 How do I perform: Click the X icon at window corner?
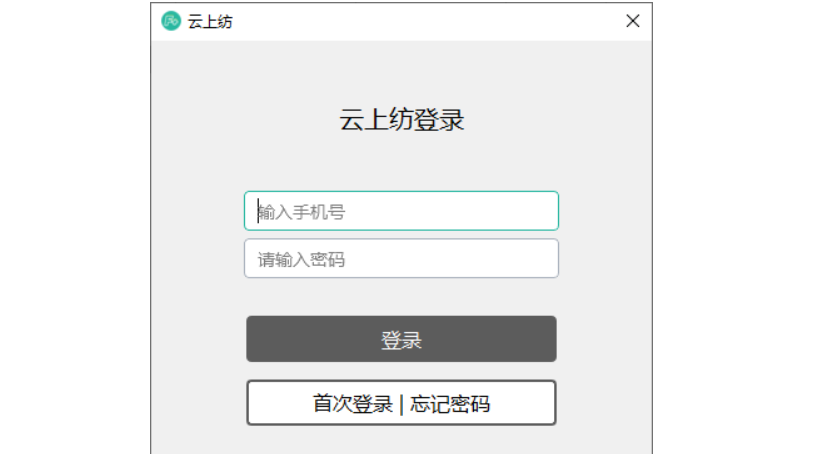pos(632,21)
